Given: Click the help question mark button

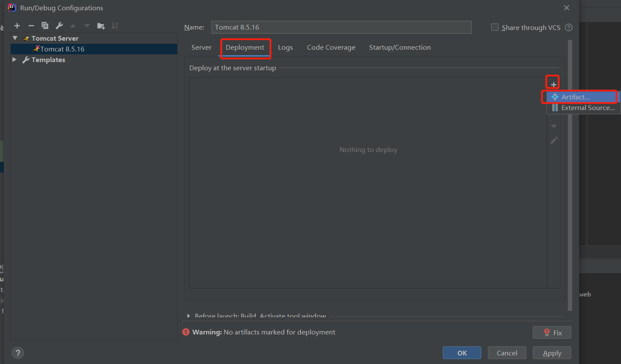Looking at the screenshot, I should click(x=18, y=353).
